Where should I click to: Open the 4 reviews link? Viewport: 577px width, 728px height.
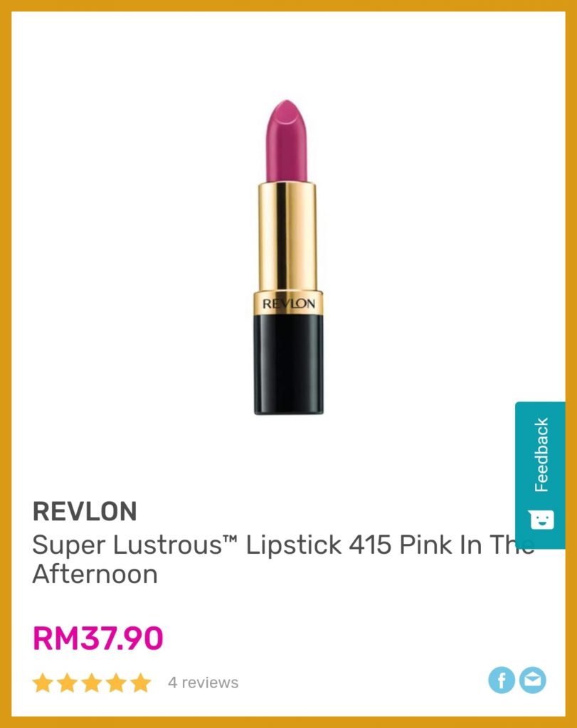(x=203, y=682)
